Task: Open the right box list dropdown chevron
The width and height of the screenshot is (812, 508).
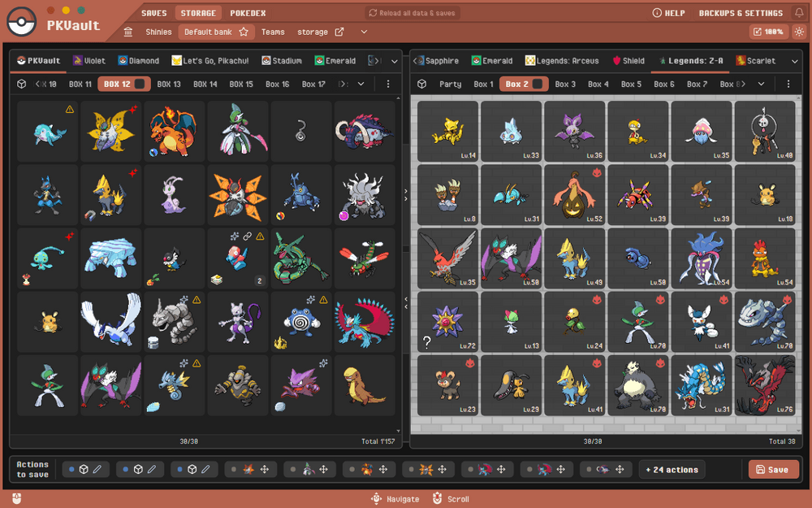Action: click(x=761, y=84)
